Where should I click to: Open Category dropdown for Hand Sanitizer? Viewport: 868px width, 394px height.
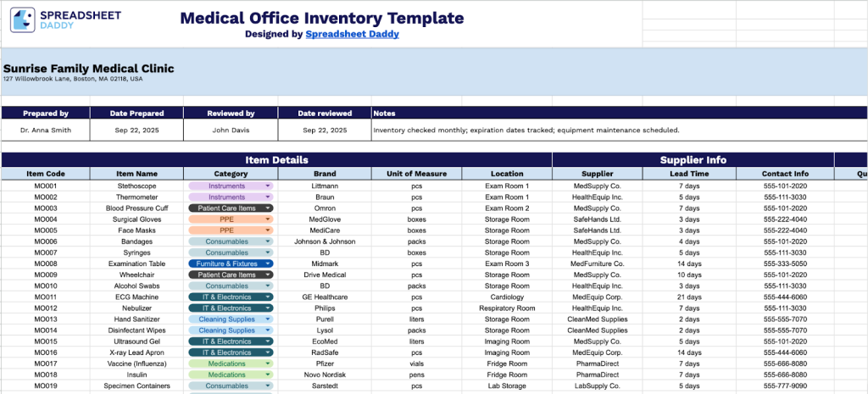tap(269, 319)
